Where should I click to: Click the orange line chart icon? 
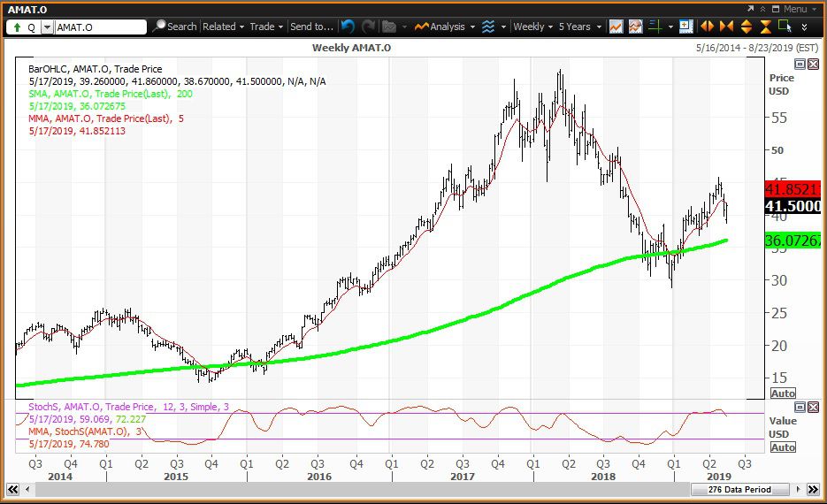pyautogui.click(x=616, y=27)
